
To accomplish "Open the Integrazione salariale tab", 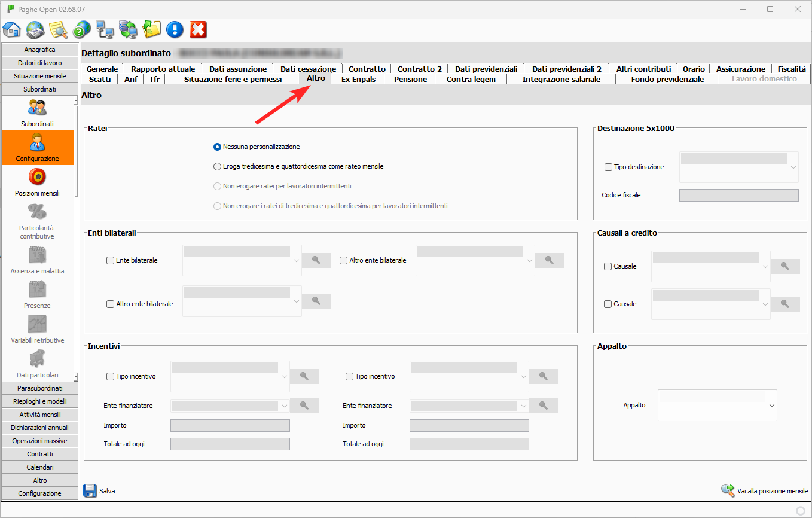I will tap(561, 79).
